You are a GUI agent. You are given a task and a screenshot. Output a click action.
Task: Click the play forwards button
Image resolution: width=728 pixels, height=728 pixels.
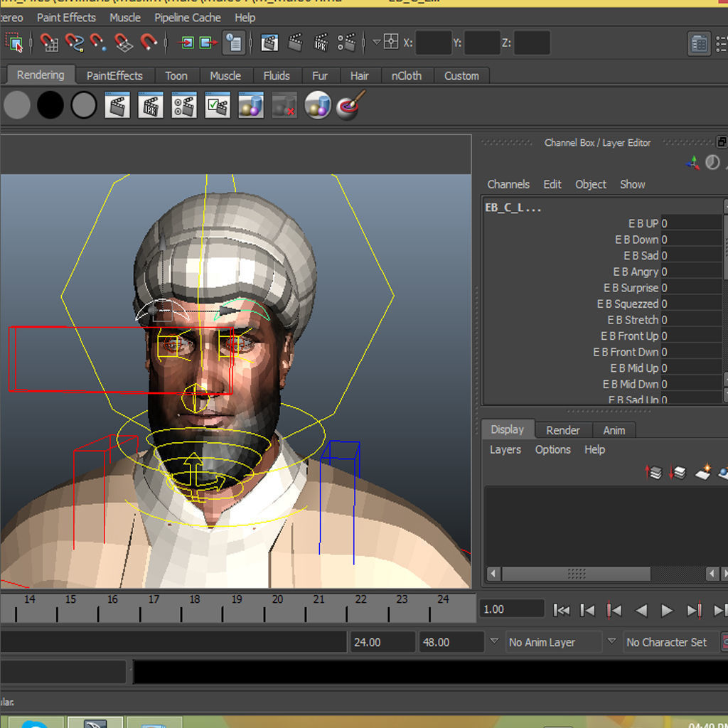point(667,610)
